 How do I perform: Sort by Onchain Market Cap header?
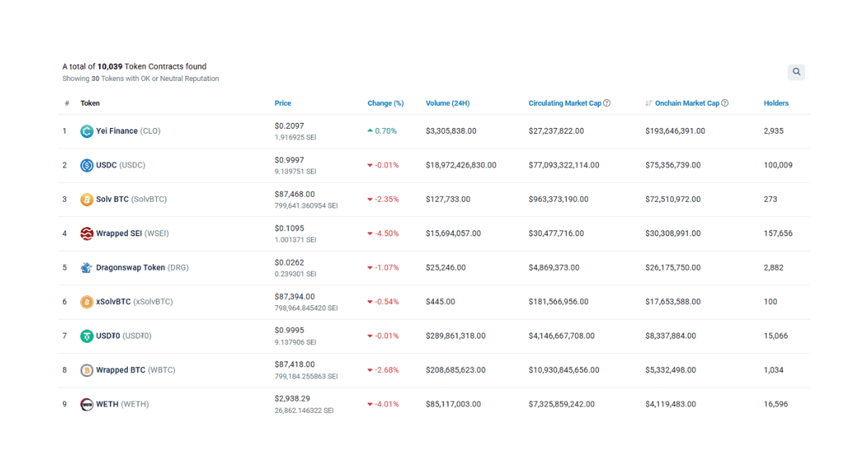(687, 103)
